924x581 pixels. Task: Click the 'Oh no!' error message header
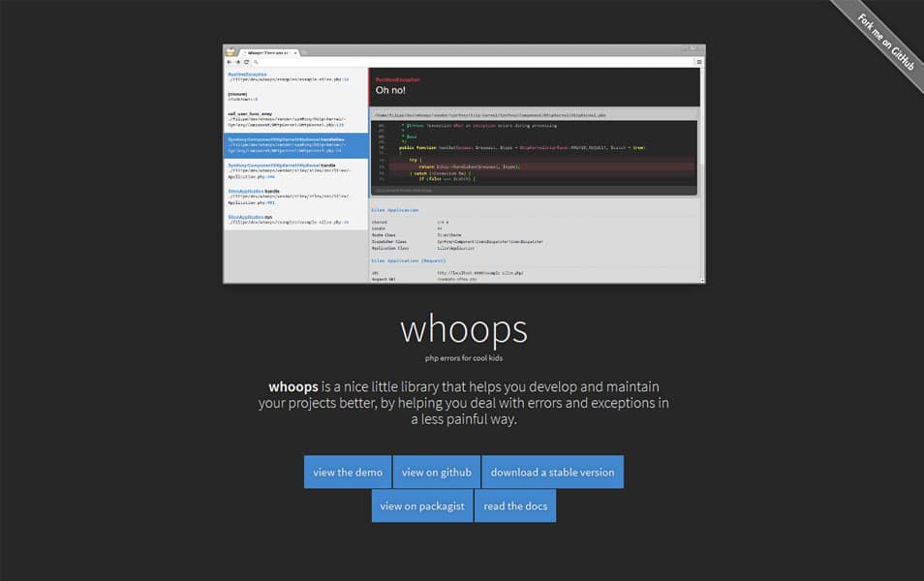pos(390,90)
